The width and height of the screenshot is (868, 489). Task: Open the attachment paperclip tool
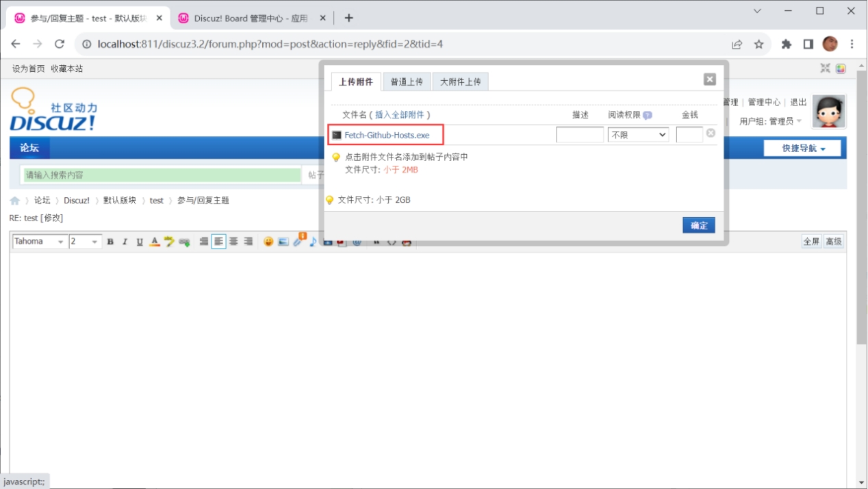[x=299, y=240]
